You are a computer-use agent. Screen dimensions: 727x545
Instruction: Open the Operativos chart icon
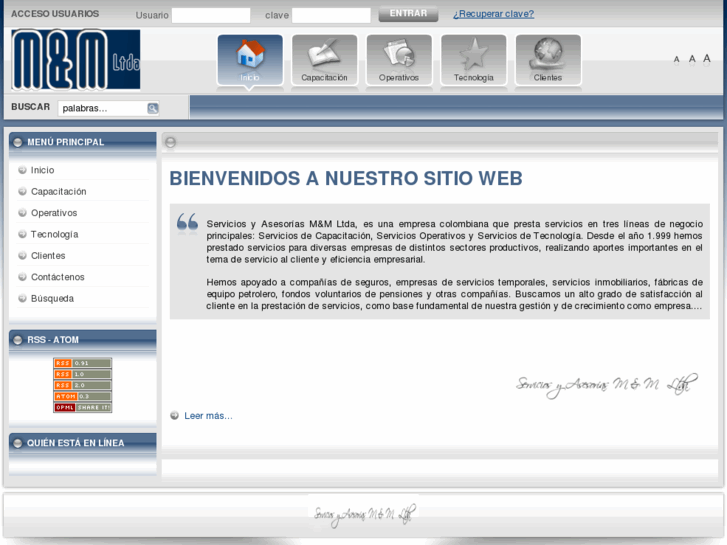coord(399,60)
